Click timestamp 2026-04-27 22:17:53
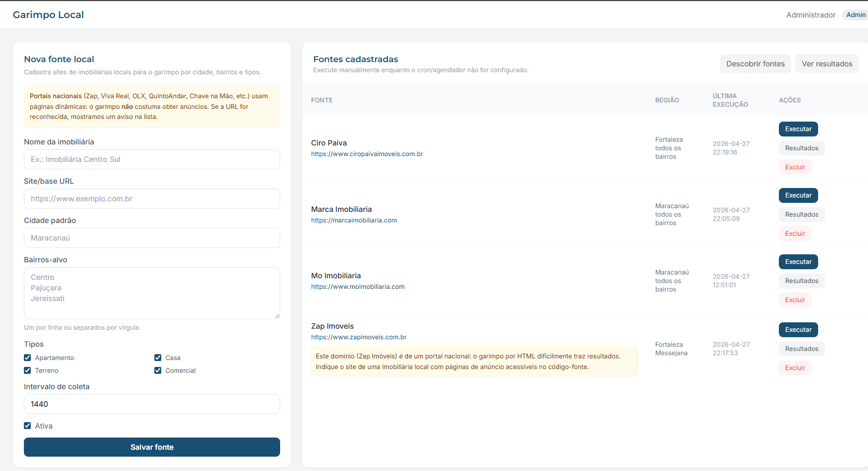 (731, 349)
